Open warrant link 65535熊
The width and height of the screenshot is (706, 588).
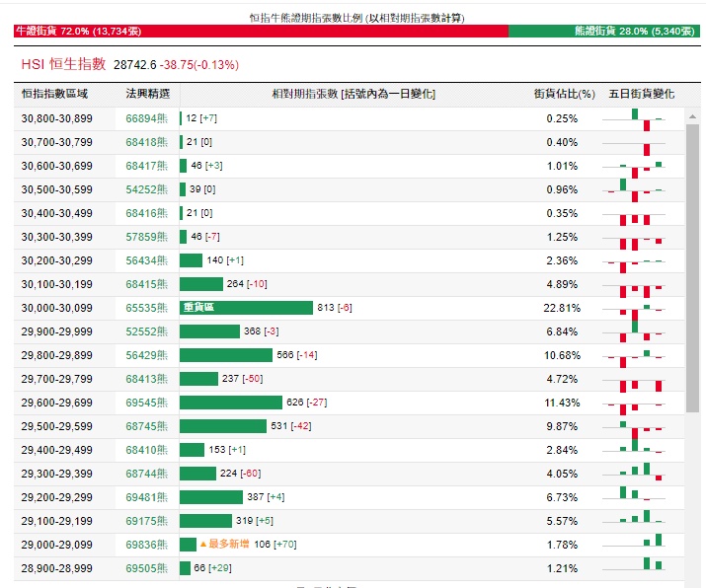pos(147,308)
